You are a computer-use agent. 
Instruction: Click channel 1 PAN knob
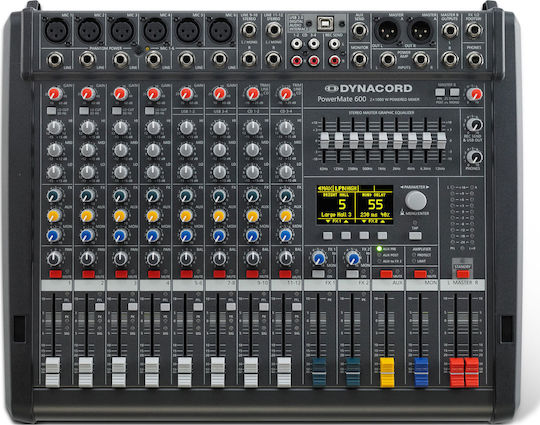point(54,259)
